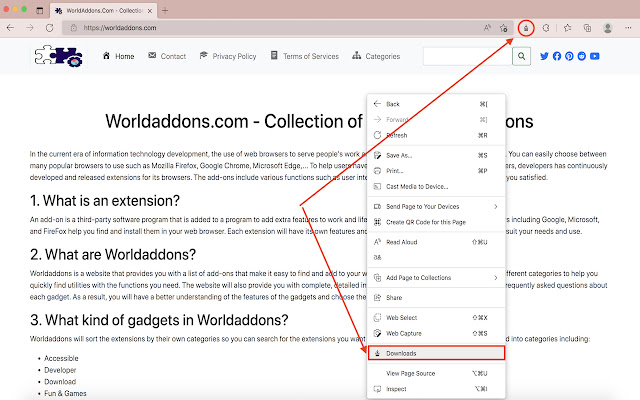Expand Add Page to Collections submenu arrow

coord(496,278)
